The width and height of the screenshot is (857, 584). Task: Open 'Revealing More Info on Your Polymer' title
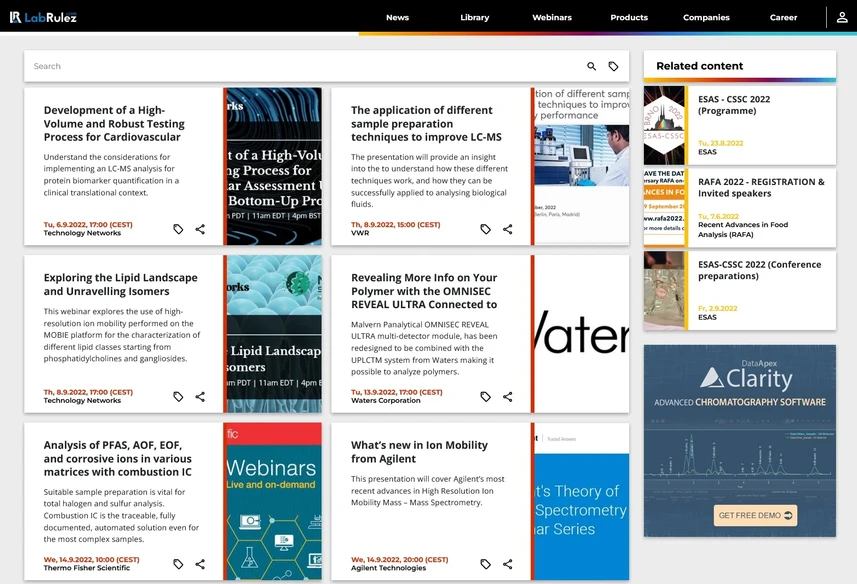coord(424,291)
